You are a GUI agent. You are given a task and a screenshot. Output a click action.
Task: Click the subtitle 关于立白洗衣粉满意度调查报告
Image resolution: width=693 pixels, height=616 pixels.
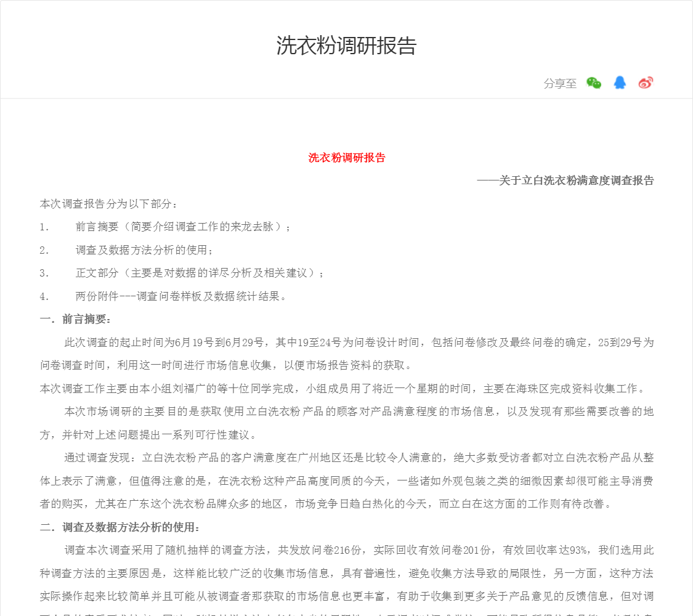coord(577,180)
